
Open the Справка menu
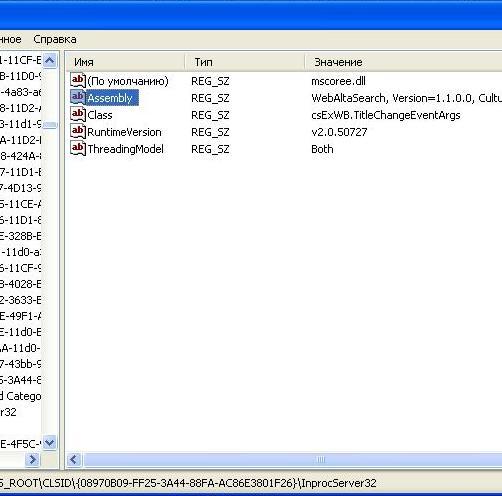[55, 39]
